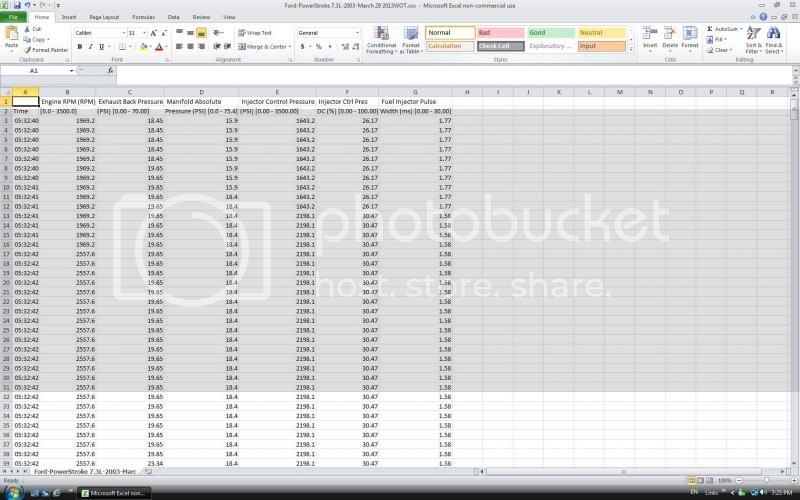This screenshot has width=800, height=500.
Task: Open the Fill menu
Action: (x=716, y=39)
